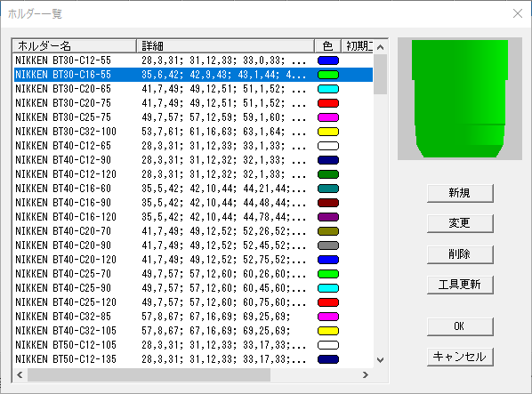Select row NIKKEN BT40-C32-85
The image size is (532, 394).
(x=193, y=317)
